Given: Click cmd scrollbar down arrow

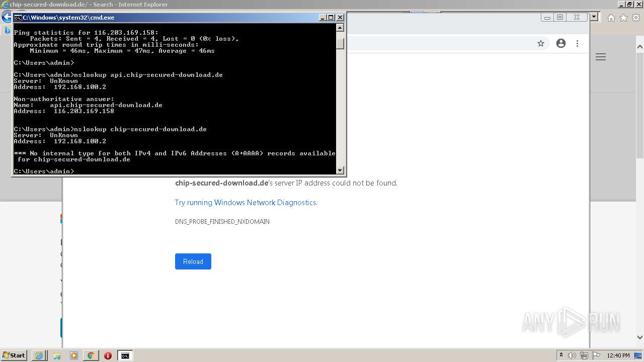Looking at the screenshot, I should pos(340,170).
